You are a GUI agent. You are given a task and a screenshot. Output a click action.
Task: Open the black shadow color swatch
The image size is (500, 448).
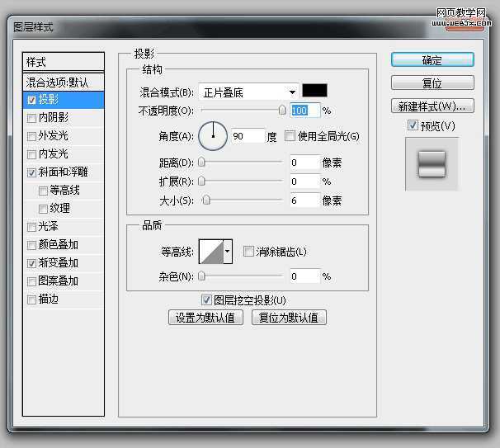(314, 91)
